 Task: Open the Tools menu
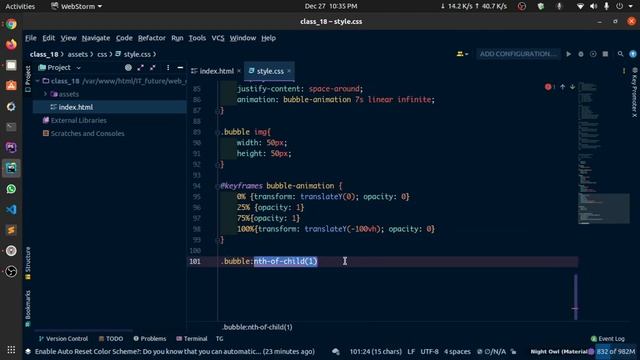coord(197,38)
